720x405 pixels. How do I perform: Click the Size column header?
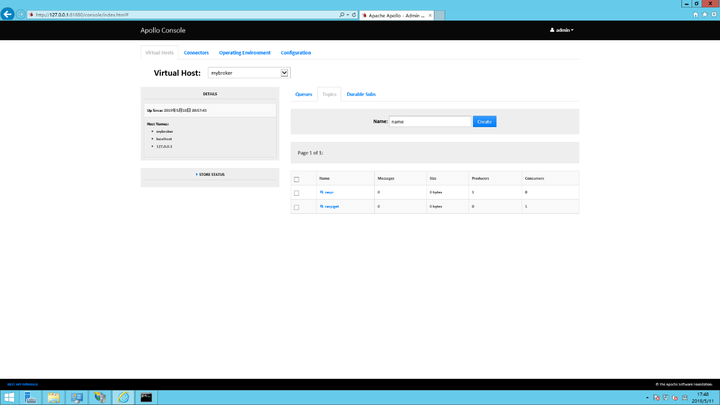coord(433,178)
